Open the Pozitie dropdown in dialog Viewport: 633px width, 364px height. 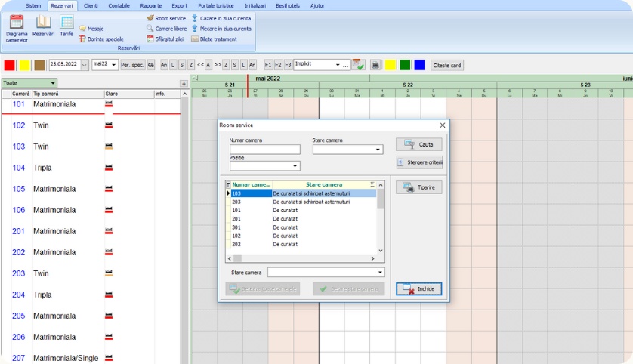[295, 166]
